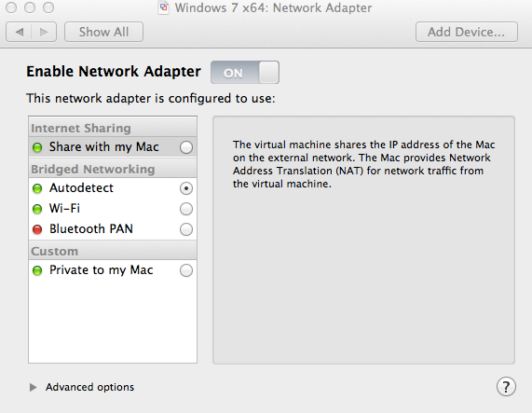Click the 'Internet Sharing' section header
The width and height of the screenshot is (532, 413).
pos(113,129)
